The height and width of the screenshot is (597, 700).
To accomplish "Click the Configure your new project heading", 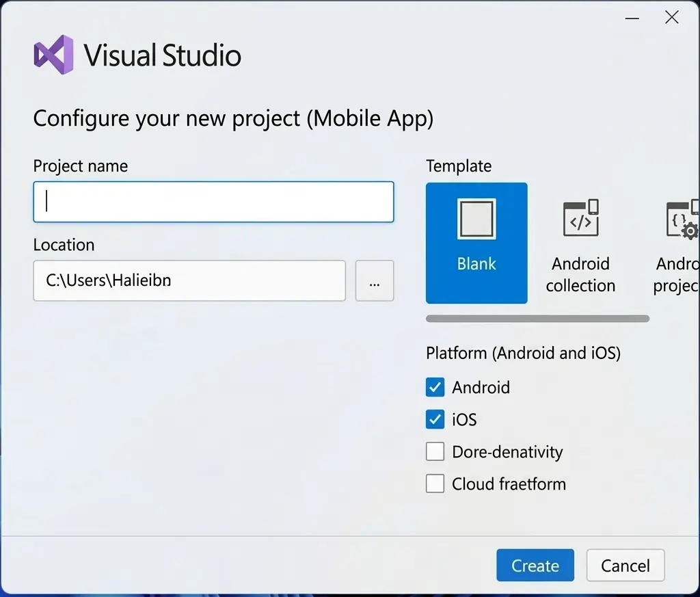I will click(x=233, y=119).
